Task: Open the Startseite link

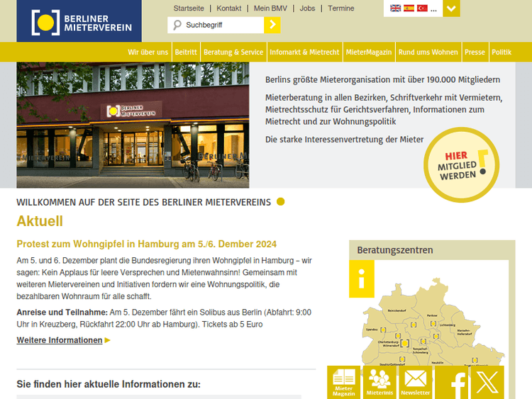Action: (189, 8)
